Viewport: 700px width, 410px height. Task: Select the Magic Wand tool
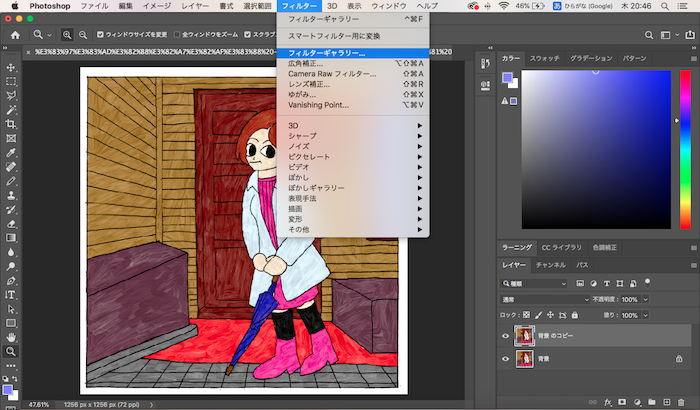tap(11, 110)
